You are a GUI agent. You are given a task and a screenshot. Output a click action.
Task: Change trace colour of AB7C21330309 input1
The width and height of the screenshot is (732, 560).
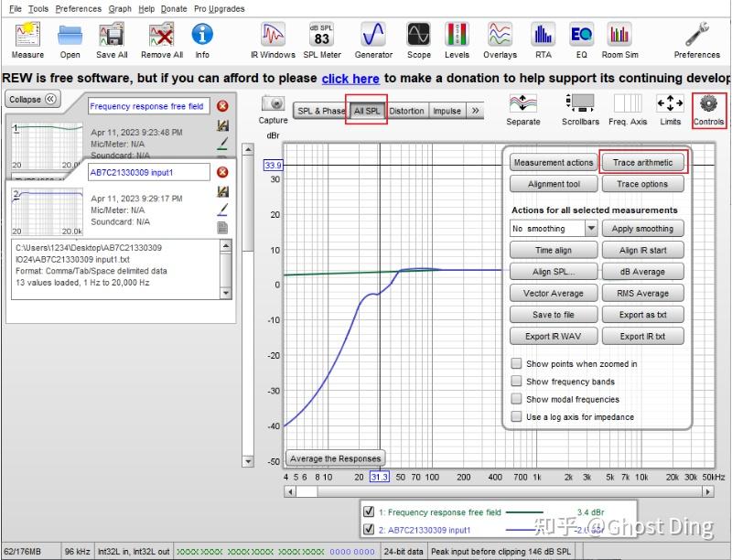click(222, 210)
